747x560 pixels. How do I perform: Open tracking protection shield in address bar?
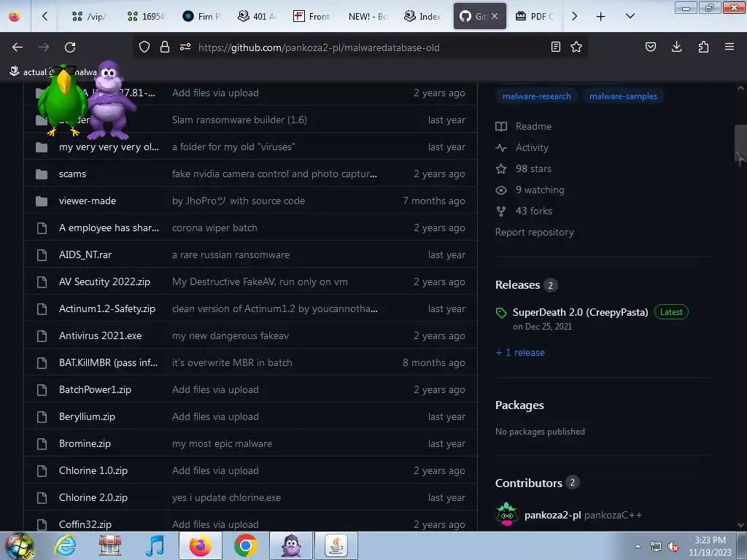click(144, 47)
